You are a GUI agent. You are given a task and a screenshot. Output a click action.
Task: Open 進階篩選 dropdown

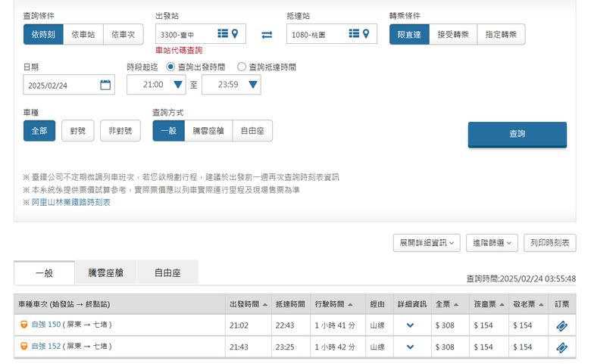pyautogui.click(x=492, y=243)
